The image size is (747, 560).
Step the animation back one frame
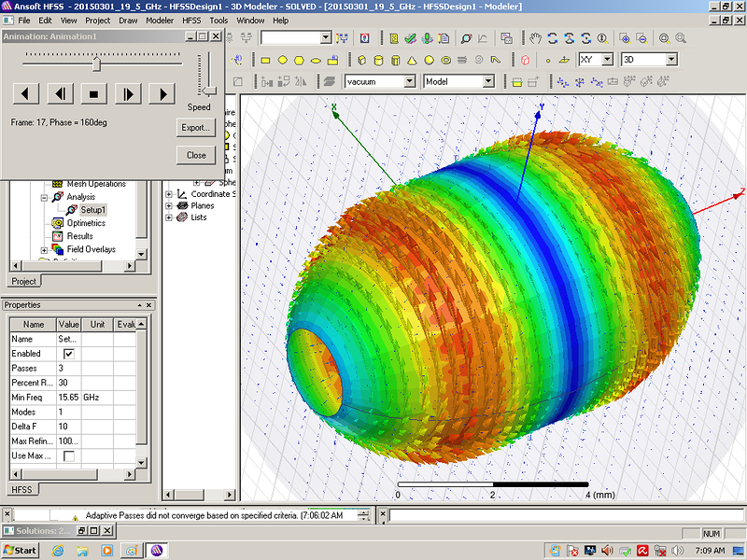pyautogui.click(x=59, y=93)
